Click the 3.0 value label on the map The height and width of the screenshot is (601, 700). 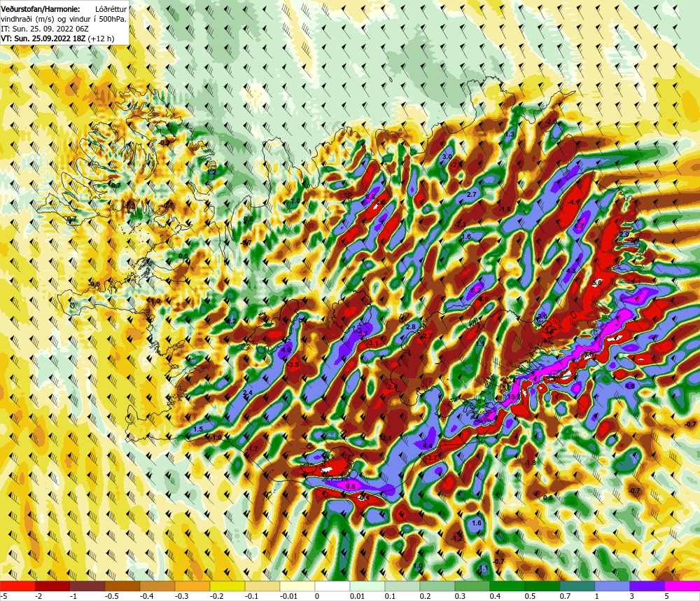[x=447, y=157]
